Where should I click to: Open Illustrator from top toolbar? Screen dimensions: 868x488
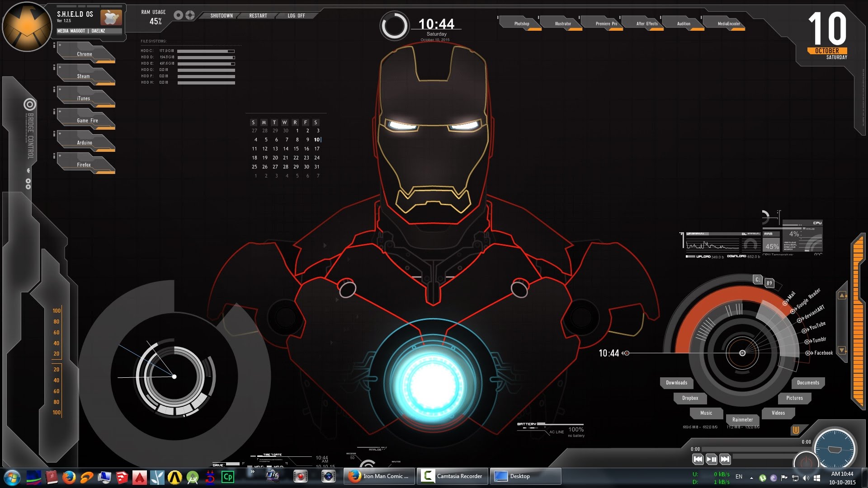562,24
